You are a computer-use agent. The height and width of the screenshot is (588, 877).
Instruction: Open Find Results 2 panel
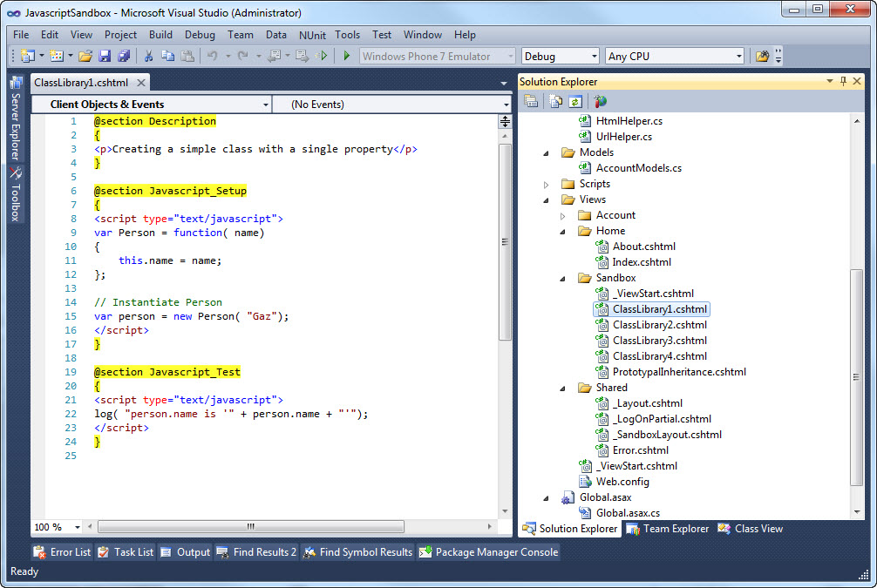tap(256, 552)
